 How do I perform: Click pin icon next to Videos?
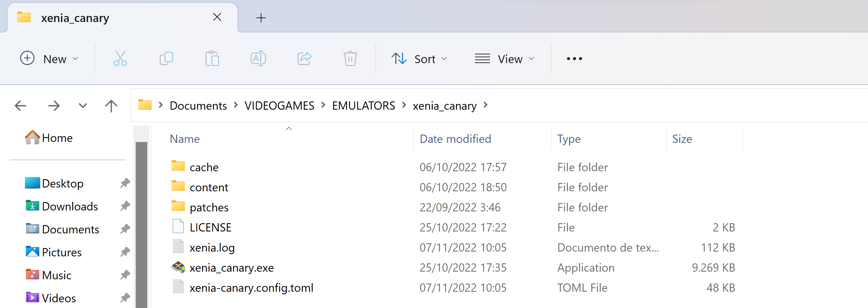click(x=125, y=297)
